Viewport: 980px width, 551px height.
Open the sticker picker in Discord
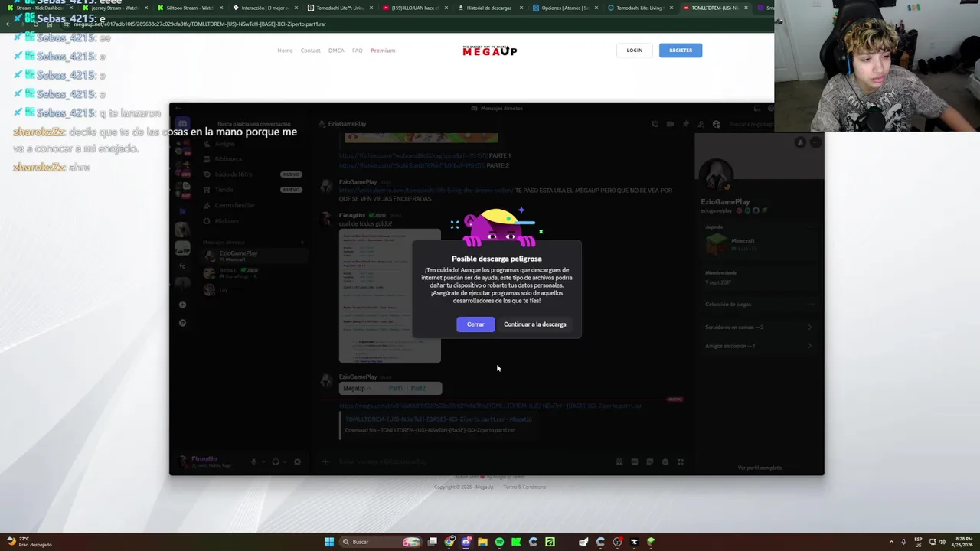649,461
